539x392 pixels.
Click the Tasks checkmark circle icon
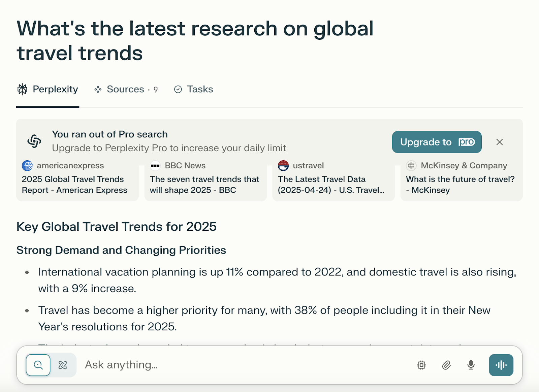click(x=178, y=89)
